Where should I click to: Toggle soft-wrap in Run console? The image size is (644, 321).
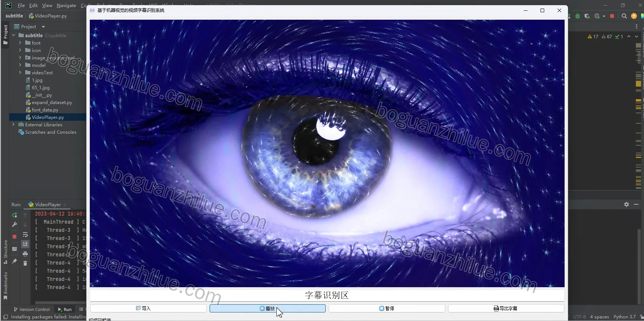pyautogui.click(x=25, y=235)
